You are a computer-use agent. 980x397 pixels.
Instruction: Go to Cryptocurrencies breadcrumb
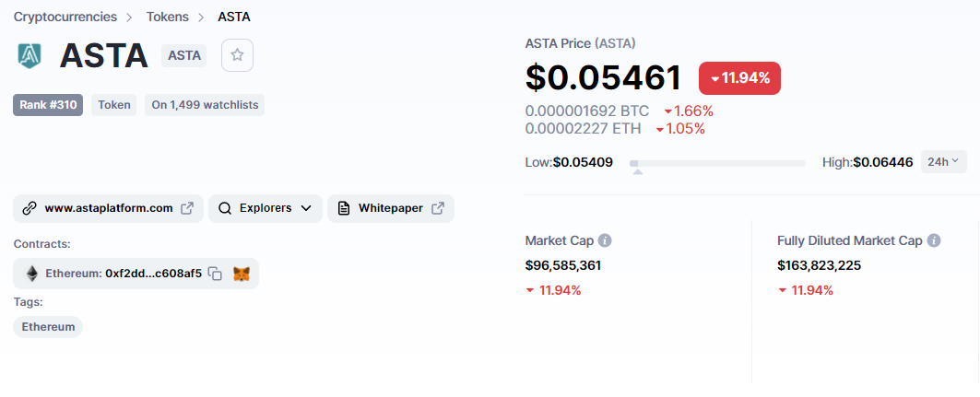[65, 17]
